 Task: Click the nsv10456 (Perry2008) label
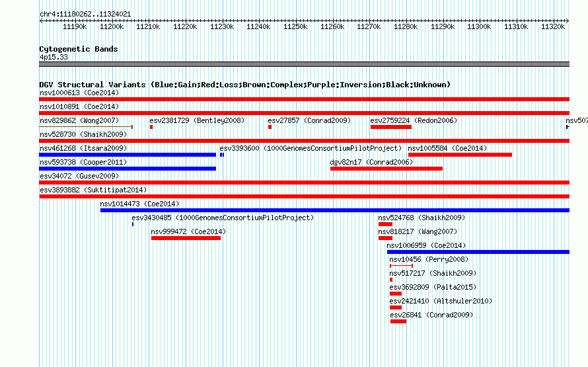click(x=429, y=259)
